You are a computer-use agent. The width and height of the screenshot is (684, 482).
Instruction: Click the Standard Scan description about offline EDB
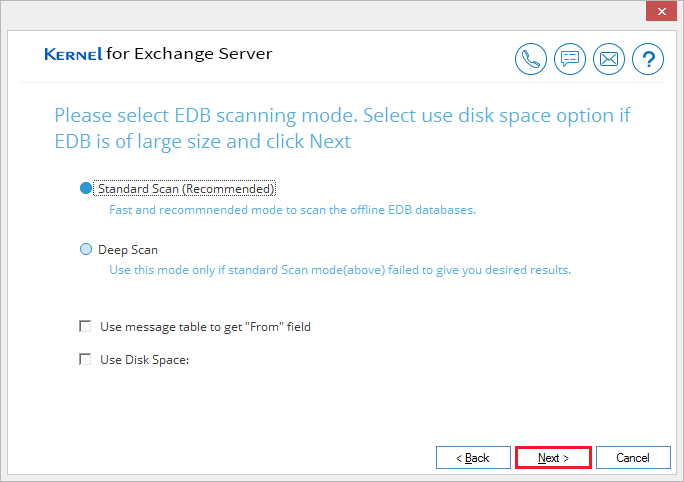click(292, 210)
